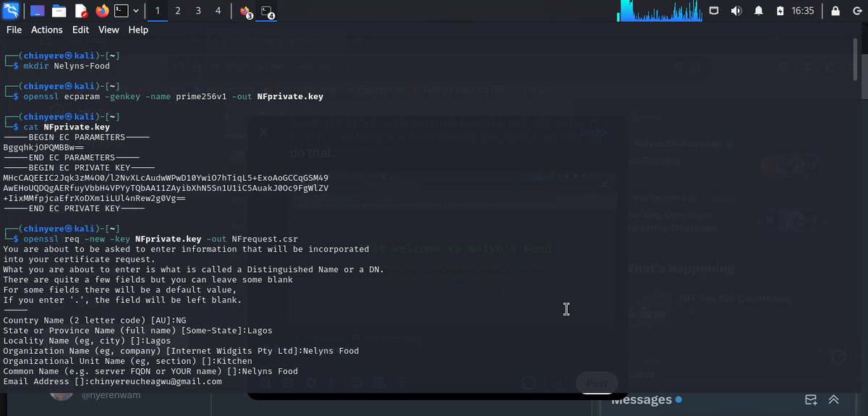Click the 'Locality Name (eg, city)' line

tap(87, 341)
